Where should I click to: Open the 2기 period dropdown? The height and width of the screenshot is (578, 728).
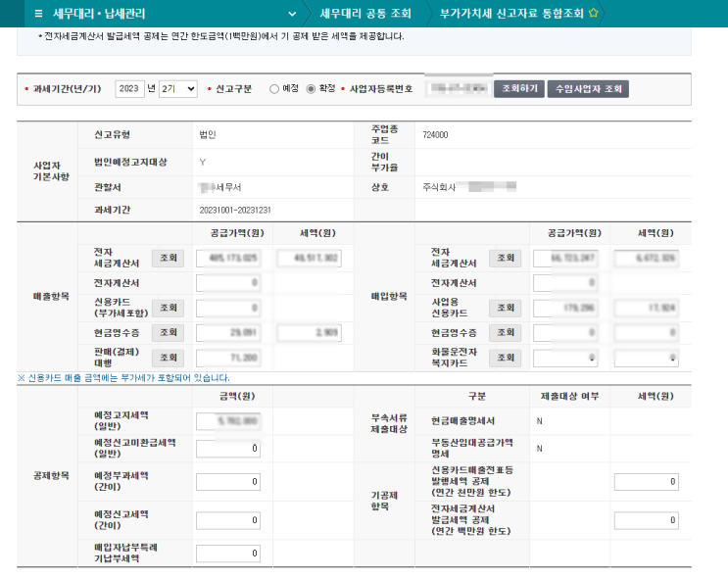[178, 89]
